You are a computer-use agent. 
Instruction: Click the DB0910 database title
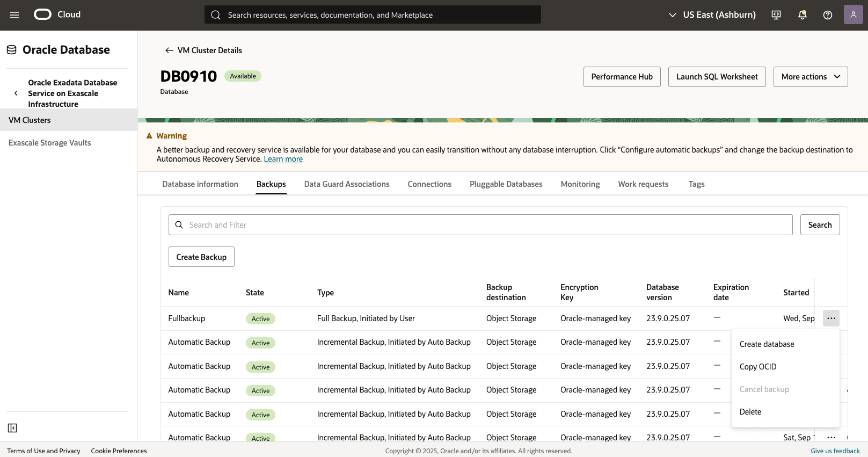point(188,76)
